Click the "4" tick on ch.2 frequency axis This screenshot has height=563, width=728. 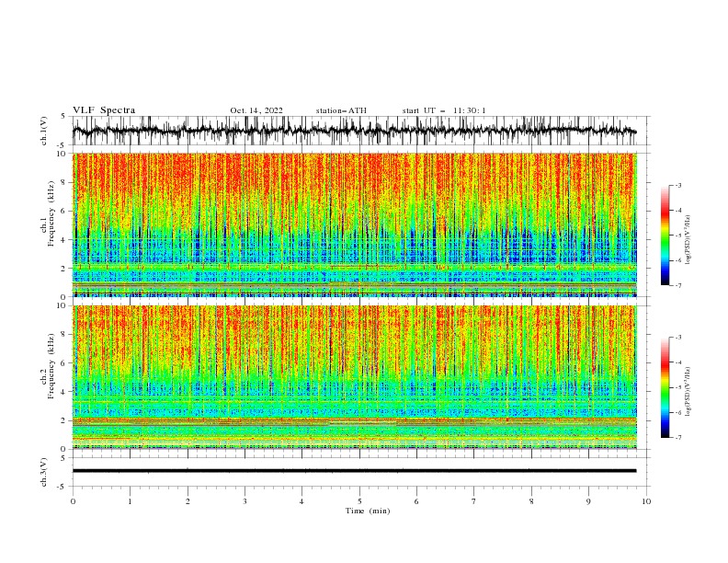[x=65, y=392]
